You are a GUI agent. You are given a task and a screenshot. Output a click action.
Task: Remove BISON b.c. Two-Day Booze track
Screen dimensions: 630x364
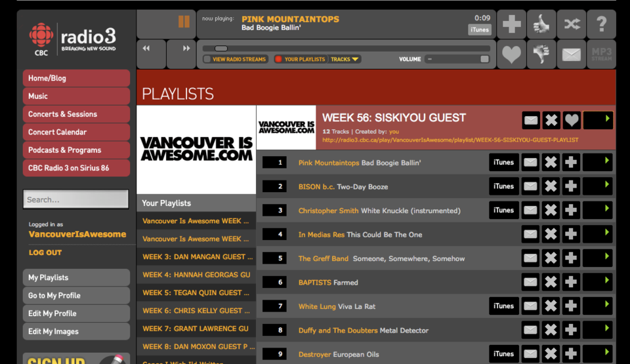pos(551,186)
